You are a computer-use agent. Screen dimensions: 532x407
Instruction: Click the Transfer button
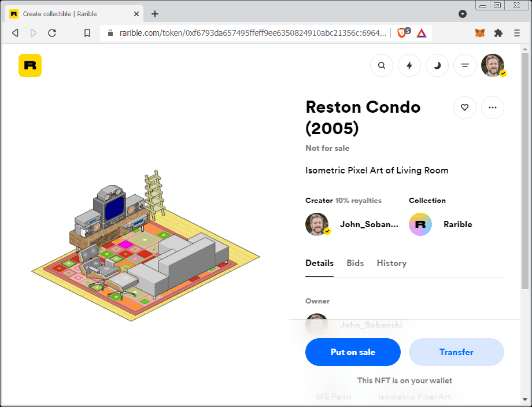pos(456,352)
